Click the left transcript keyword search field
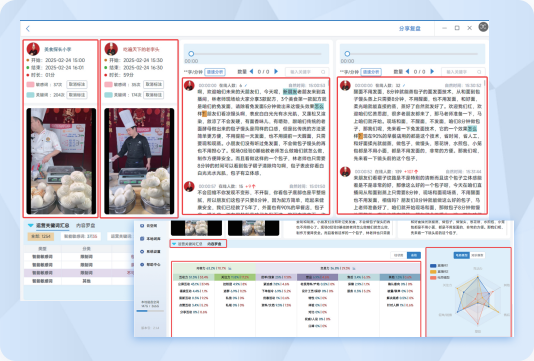Image resolution: width=534 pixels, height=361 pixels. coord(307,72)
